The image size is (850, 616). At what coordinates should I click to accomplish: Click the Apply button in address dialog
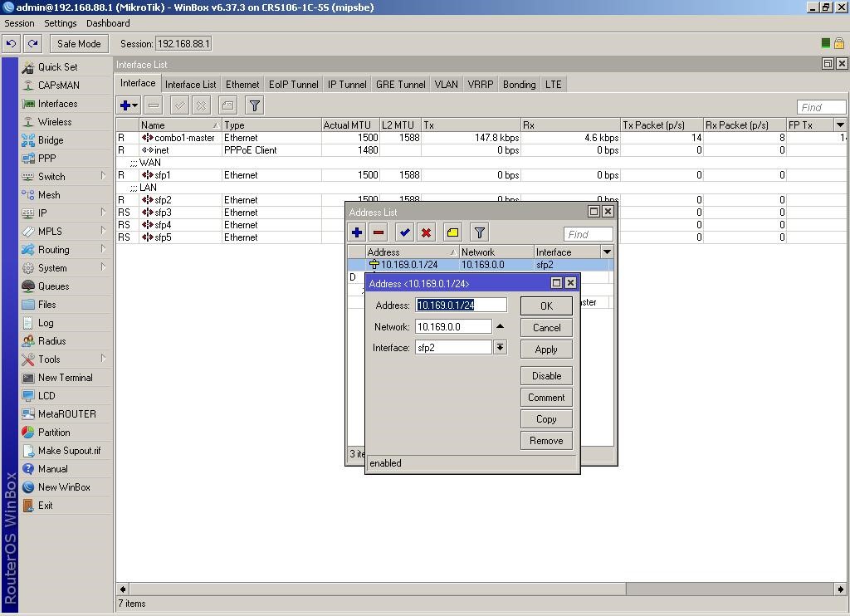pyautogui.click(x=546, y=350)
